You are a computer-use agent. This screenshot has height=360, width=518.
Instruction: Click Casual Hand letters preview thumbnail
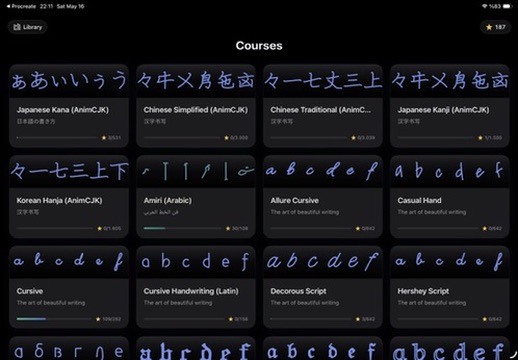click(450, 171)
